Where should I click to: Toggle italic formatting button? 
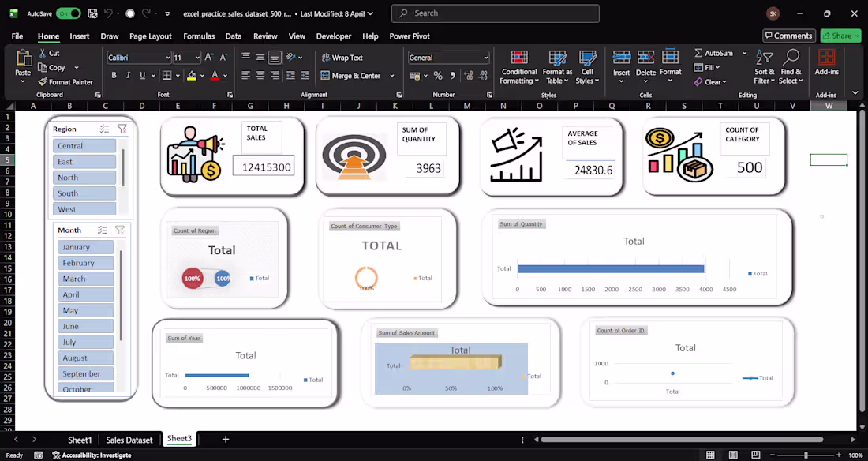(x=128, y=76)
